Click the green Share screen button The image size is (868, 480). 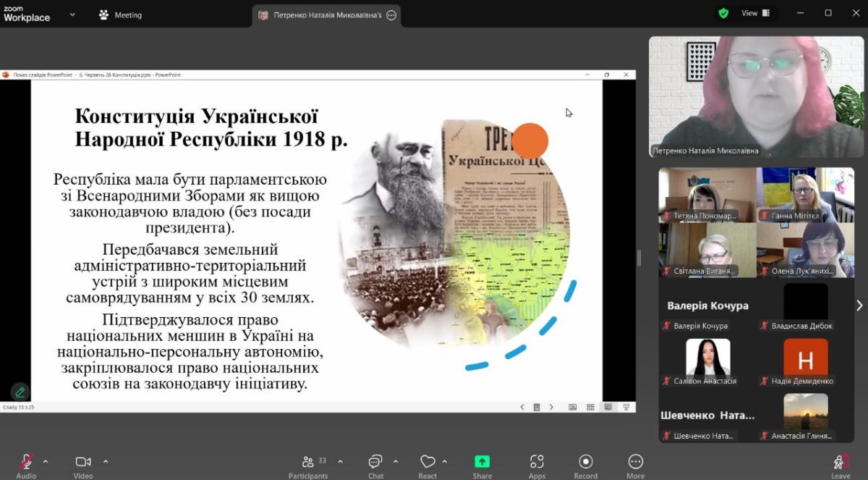482,463
